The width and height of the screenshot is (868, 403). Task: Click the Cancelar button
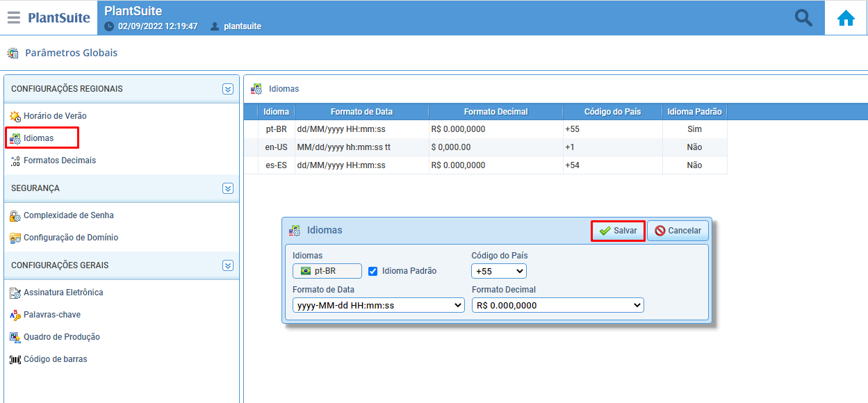(x=678, y=231)
